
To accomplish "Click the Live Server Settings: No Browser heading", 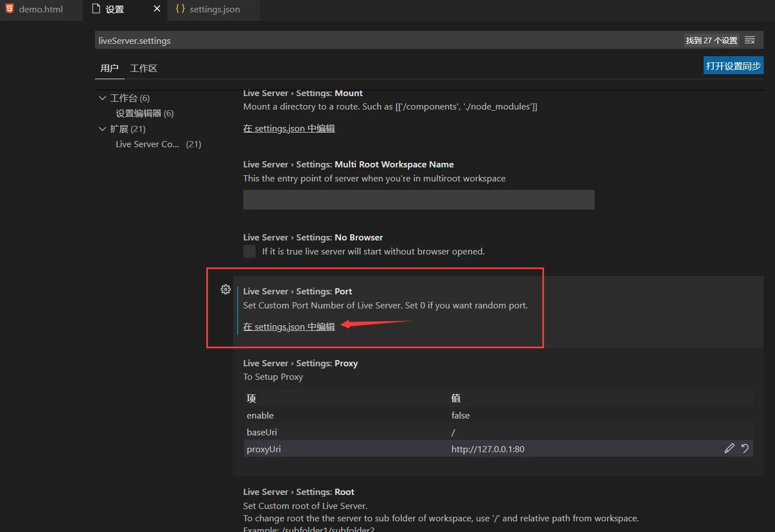I will (x=313, y=237).
